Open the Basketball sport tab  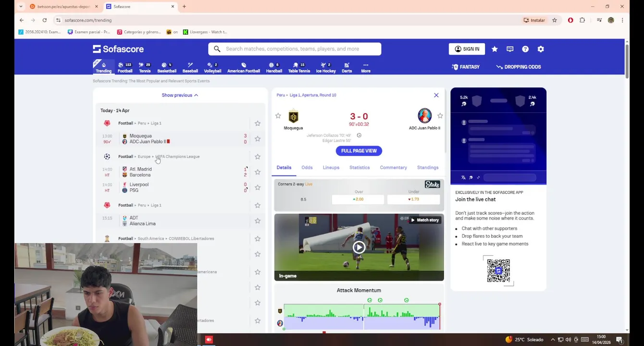167,67
